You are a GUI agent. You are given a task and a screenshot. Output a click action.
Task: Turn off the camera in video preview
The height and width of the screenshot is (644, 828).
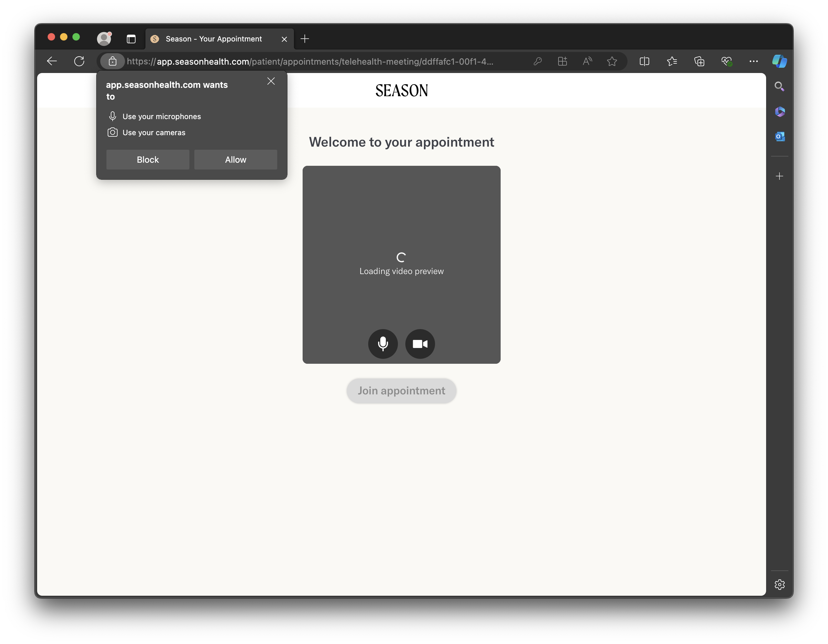pyautogui.click(x=420, y=343)
